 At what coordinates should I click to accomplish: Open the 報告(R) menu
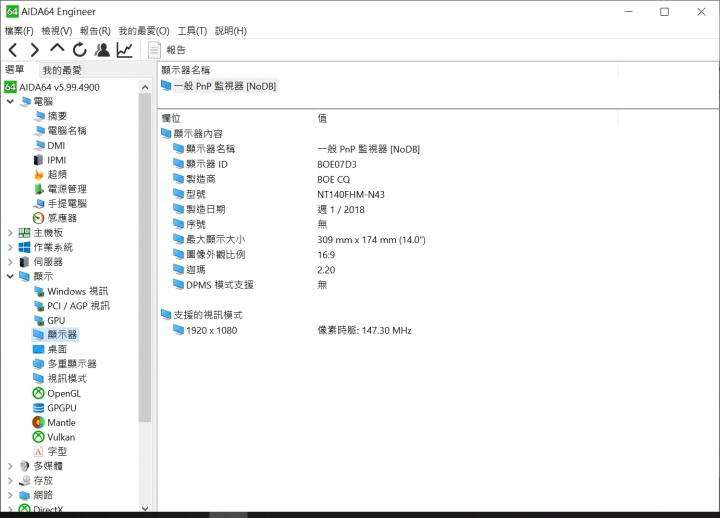tap(95, 31)
